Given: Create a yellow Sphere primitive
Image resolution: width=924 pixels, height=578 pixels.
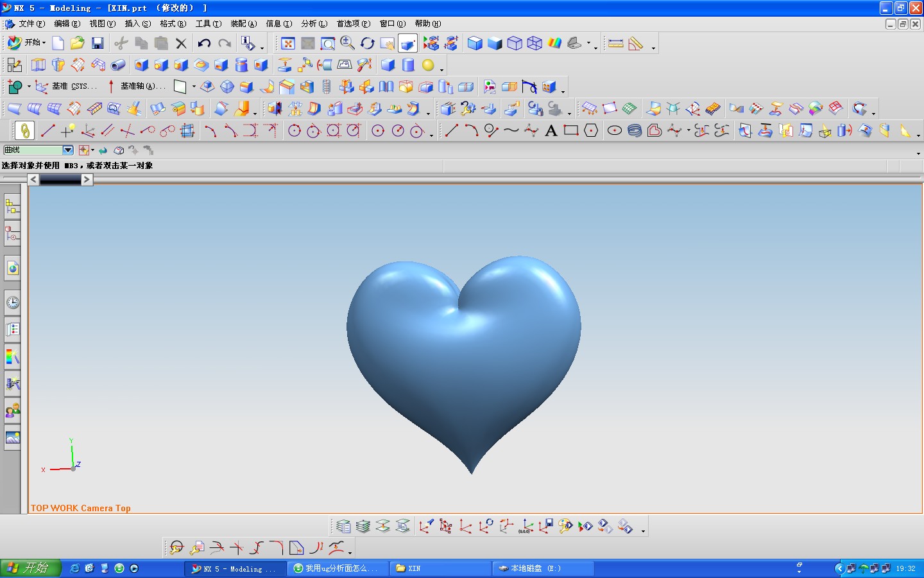Looking at the screenshot, I should point(428,65).
